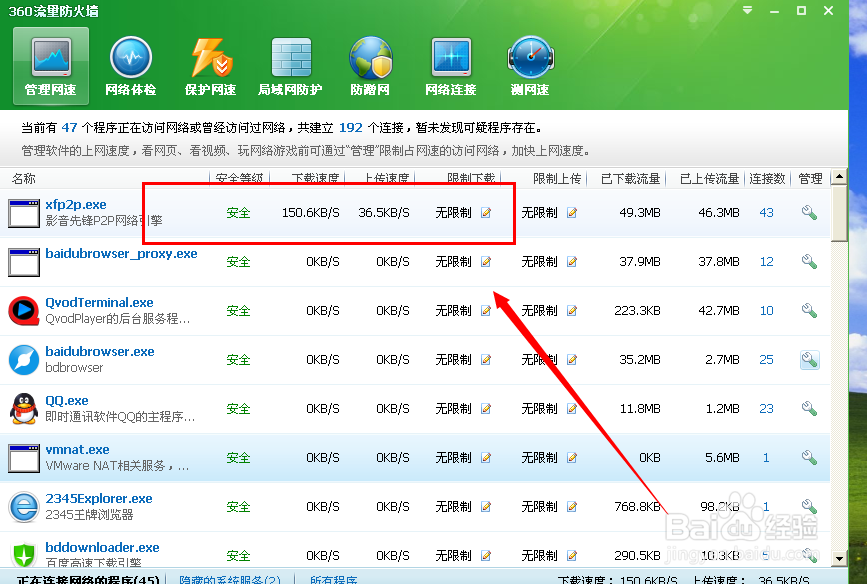Open the 网络体检 tool
This screenshot has width=867, height=584.
click(x=130, y=66)
